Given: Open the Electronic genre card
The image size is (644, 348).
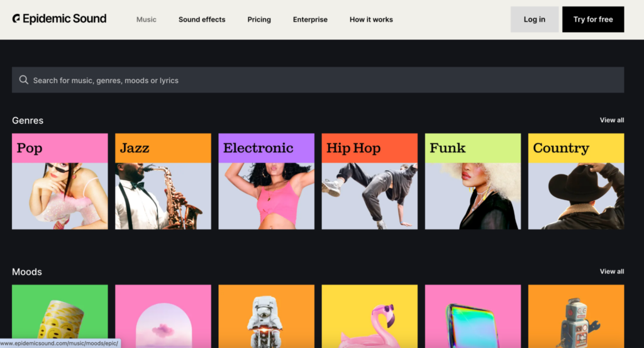Looking at the screenshot, I should click(266, 181).
